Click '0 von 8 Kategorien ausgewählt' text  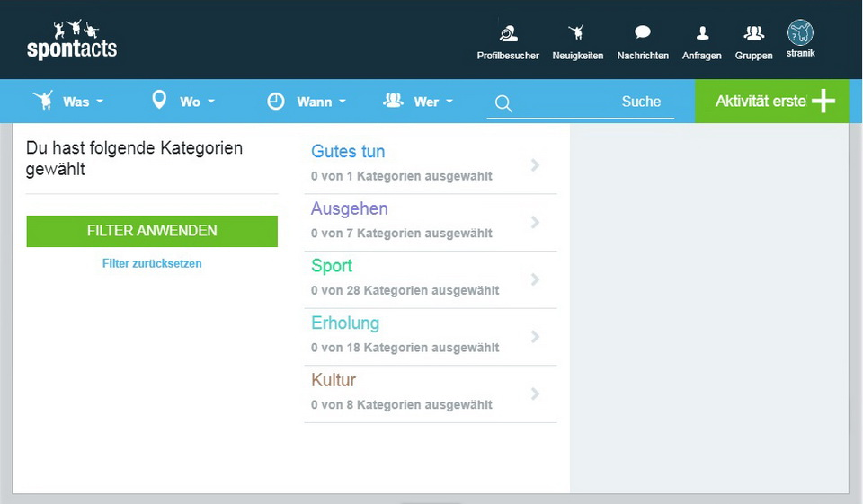click(401, 405)
